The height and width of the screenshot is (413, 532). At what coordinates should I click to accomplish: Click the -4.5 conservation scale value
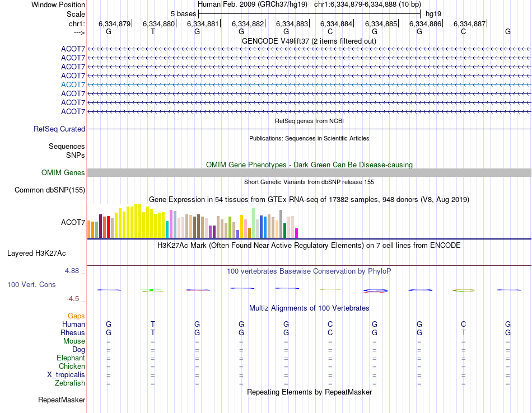(73, 299)
